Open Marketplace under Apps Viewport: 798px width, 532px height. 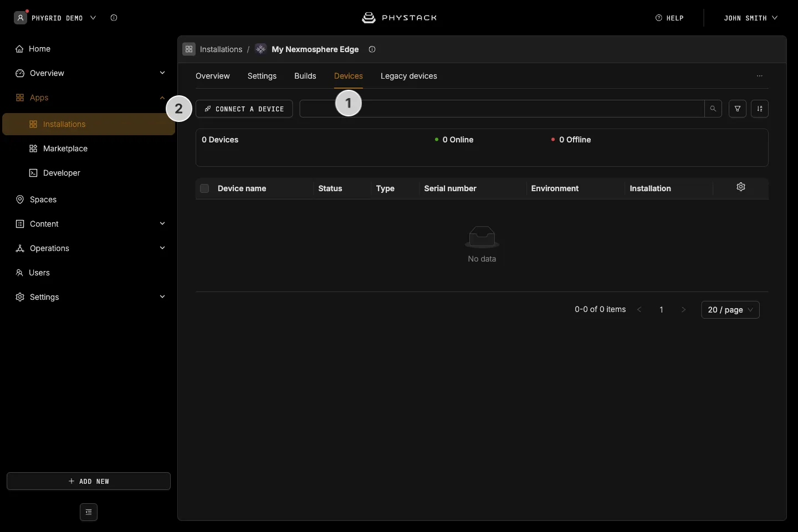click(x=89, y=149)
